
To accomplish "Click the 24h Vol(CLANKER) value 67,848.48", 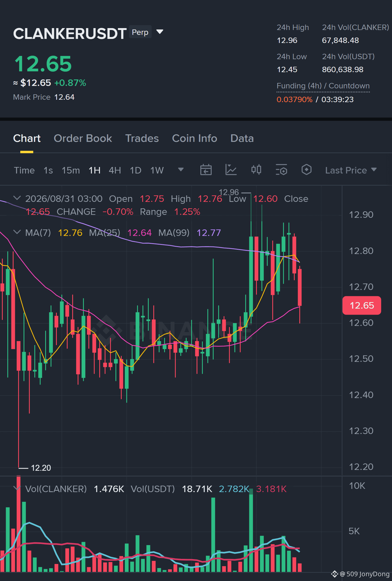I will pyautogui.click(x=340, y=41).
